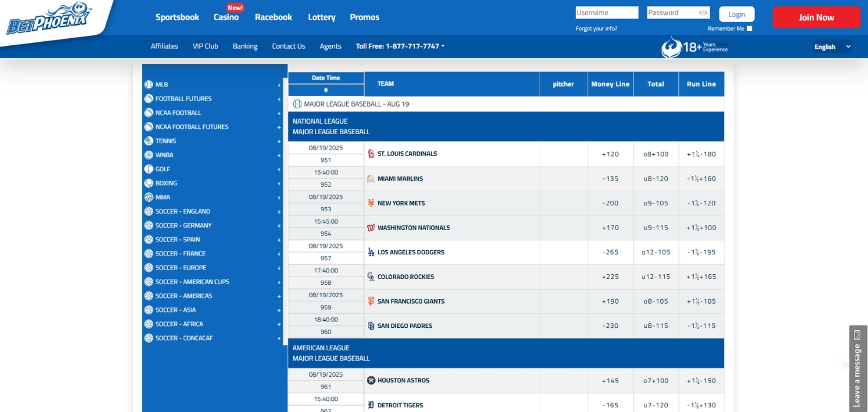The height and width of the screenshot is (412, 868).
Task: Click the Join Now button
Action: tap(816, 17)
